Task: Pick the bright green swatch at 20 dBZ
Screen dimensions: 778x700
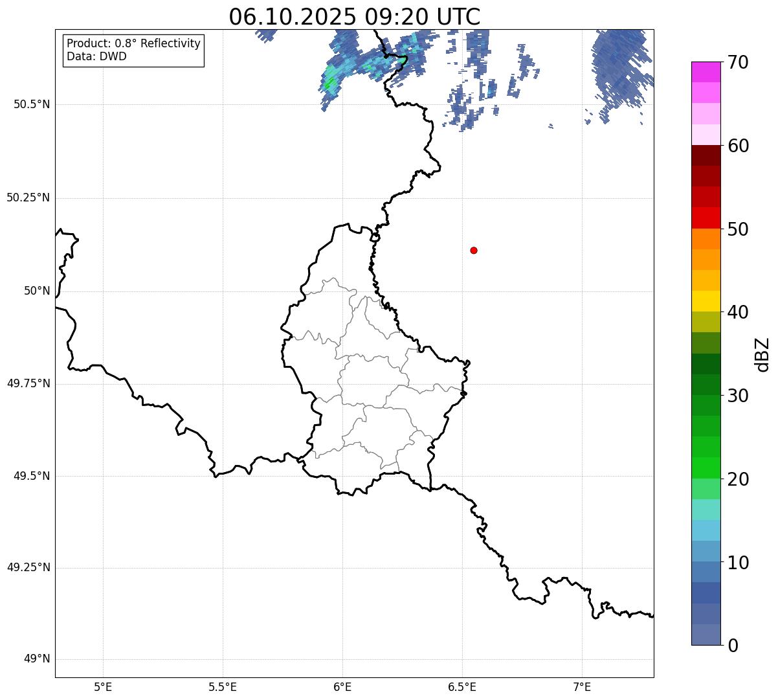Action: click(x=706, y=468)
